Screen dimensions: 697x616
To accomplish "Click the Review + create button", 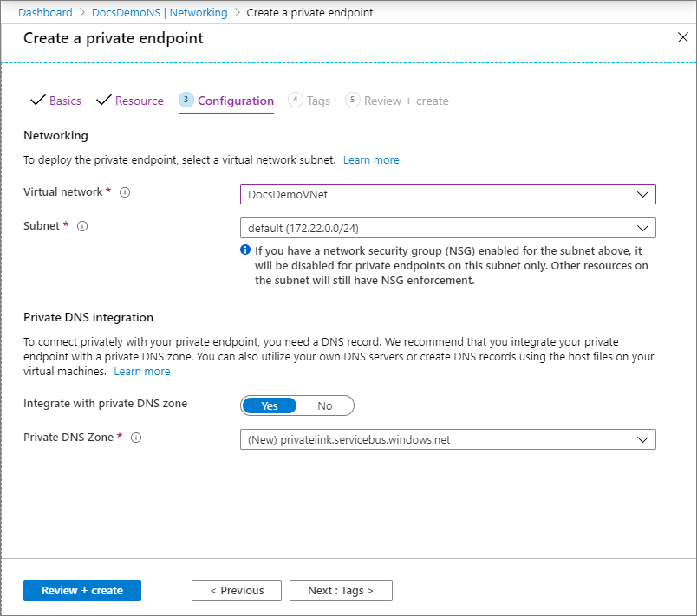I will coord(82,591).
